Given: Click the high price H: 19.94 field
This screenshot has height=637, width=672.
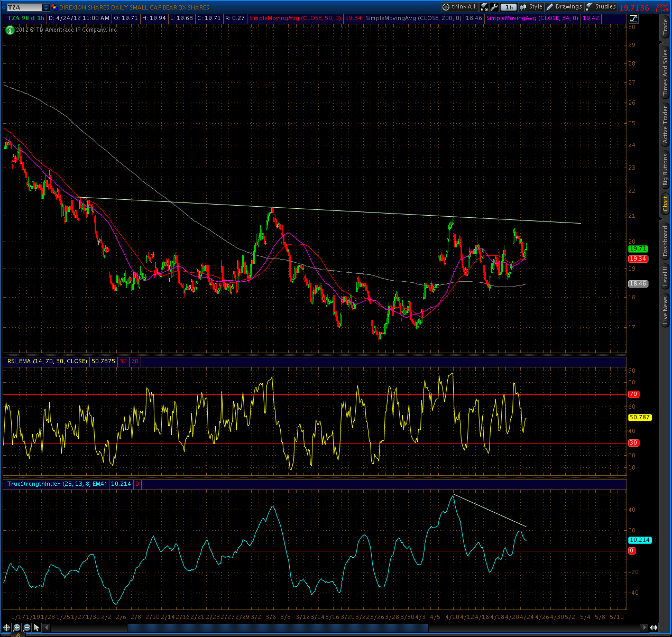Looking at the screenshot, I should coord(154,19).
